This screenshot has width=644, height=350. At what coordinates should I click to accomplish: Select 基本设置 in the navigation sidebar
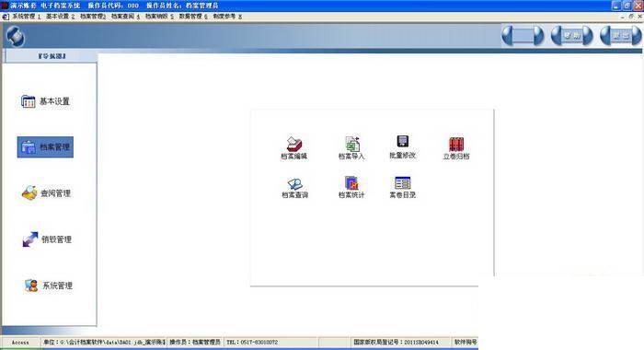point(46,101)
